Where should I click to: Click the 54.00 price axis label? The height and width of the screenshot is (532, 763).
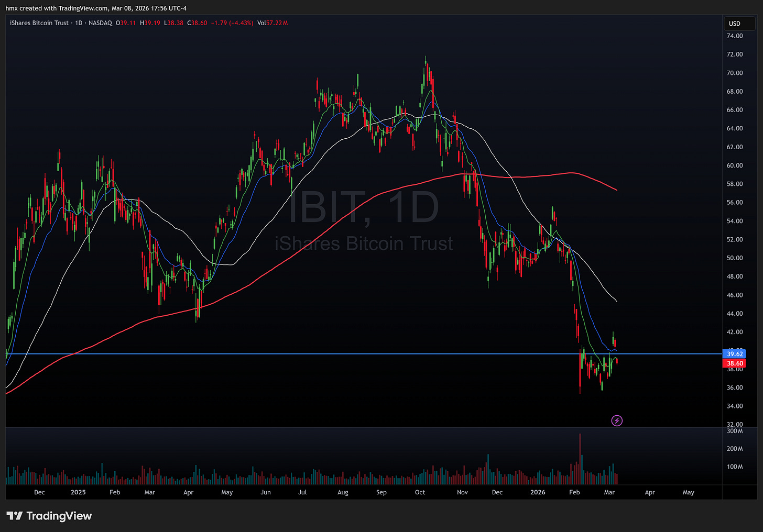pos(734,221)
